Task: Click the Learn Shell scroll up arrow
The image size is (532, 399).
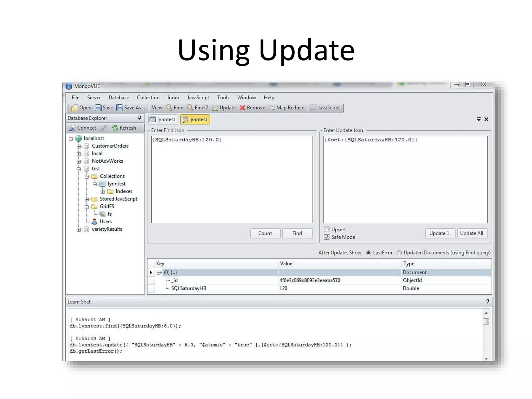Action: [486, 313]
